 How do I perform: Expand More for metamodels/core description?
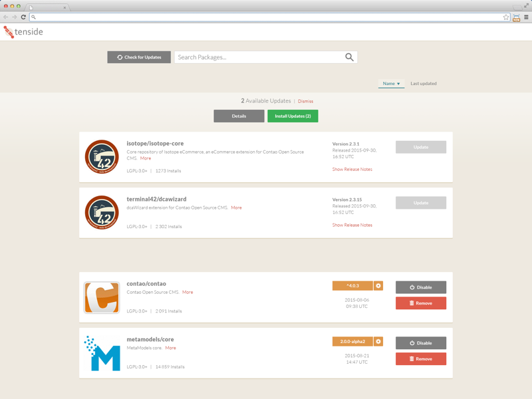171,348
